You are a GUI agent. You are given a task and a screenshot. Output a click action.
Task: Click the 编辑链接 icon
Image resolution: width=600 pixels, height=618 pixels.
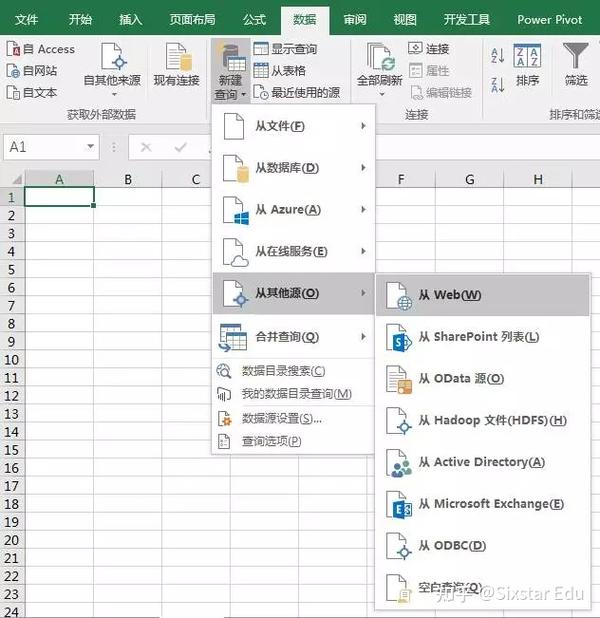click(x=416, y=93)
